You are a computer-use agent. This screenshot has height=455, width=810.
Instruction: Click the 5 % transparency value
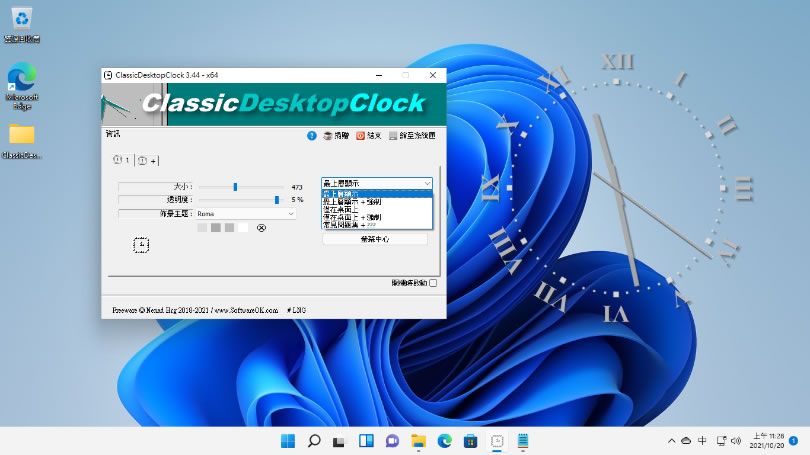tap(297, 200)
